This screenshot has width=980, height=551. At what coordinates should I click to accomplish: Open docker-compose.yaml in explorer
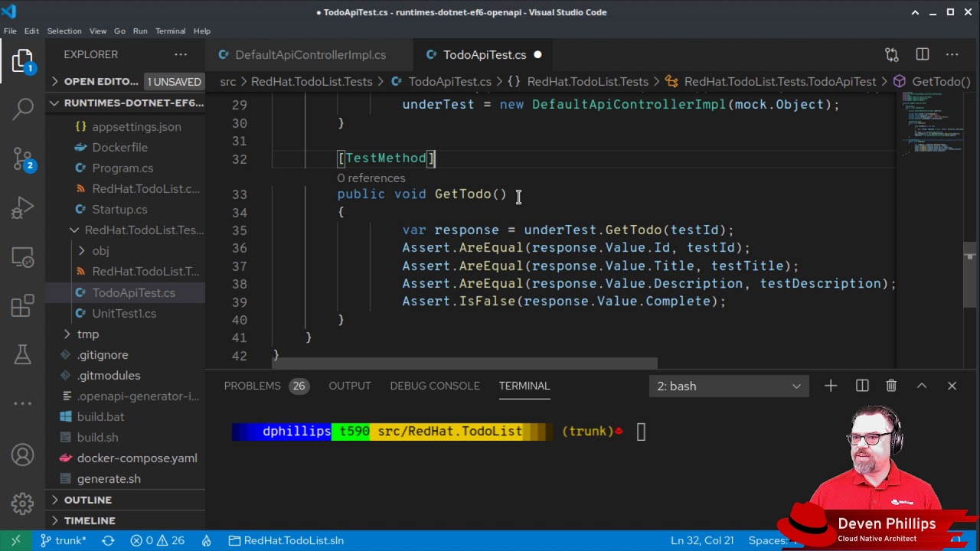pos(137,458)
